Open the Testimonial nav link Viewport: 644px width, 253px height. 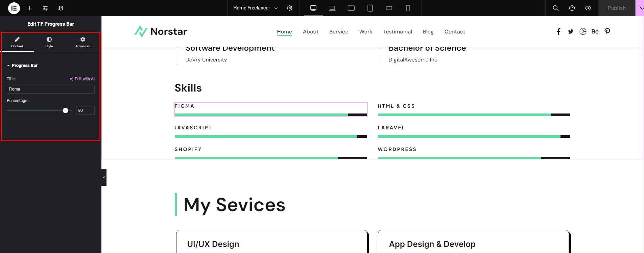point(398,32)
